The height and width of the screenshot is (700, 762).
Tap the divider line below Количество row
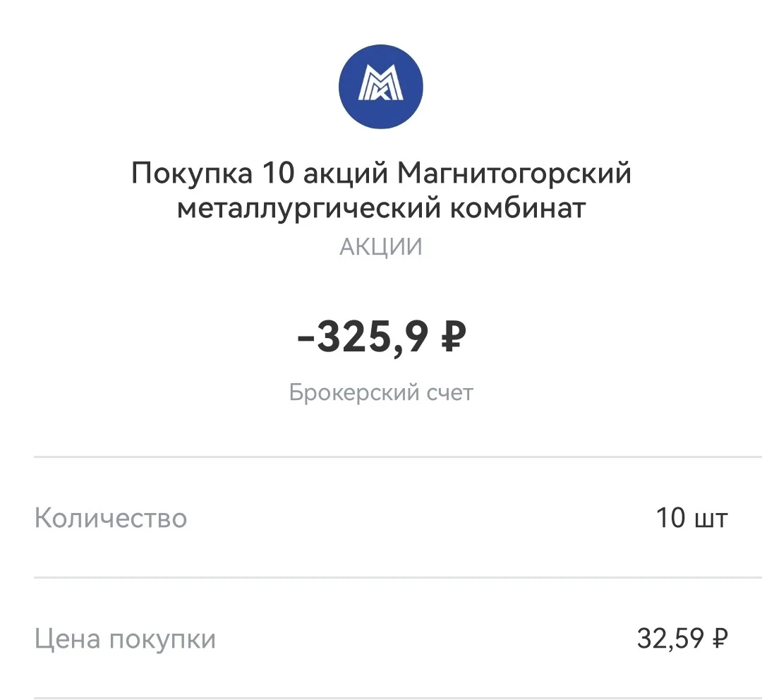click(398, 577)
